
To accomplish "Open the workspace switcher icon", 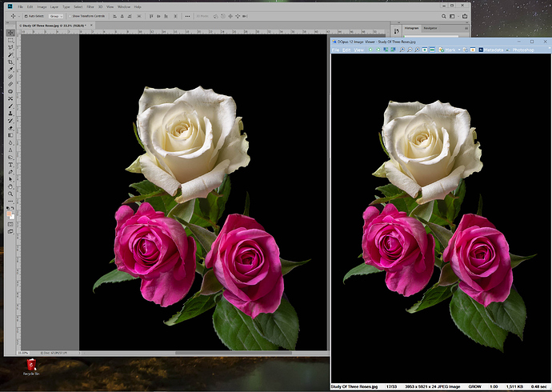I will click(x=452, y=16).
